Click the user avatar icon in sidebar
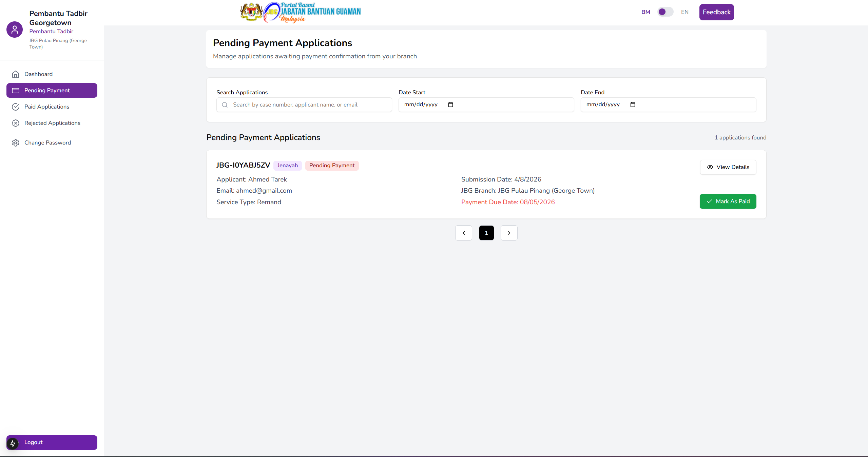868x457 pixels. tap(15, 30)
